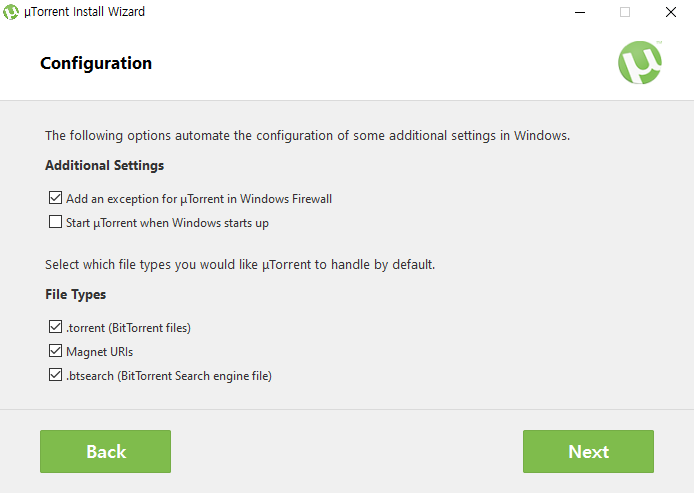Proceed by pressing the Next button
Image resolution: width=694 pixels, height=493 pixels.
tap(588, 451)
